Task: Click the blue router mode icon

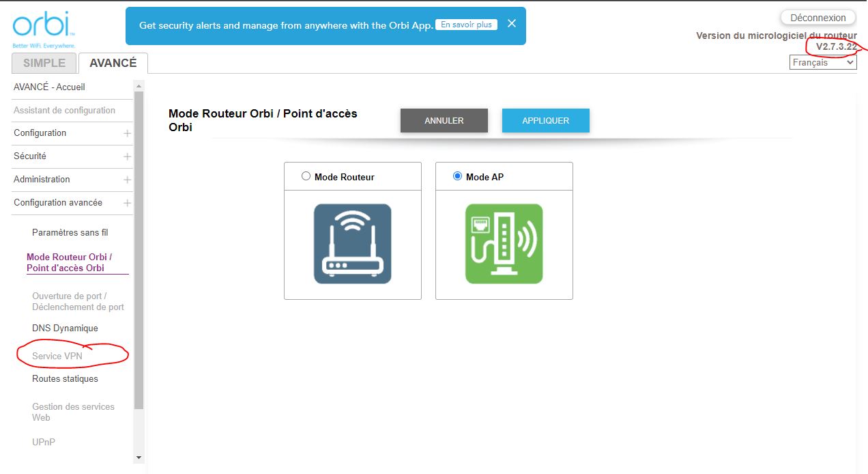Action: [352, 243]
